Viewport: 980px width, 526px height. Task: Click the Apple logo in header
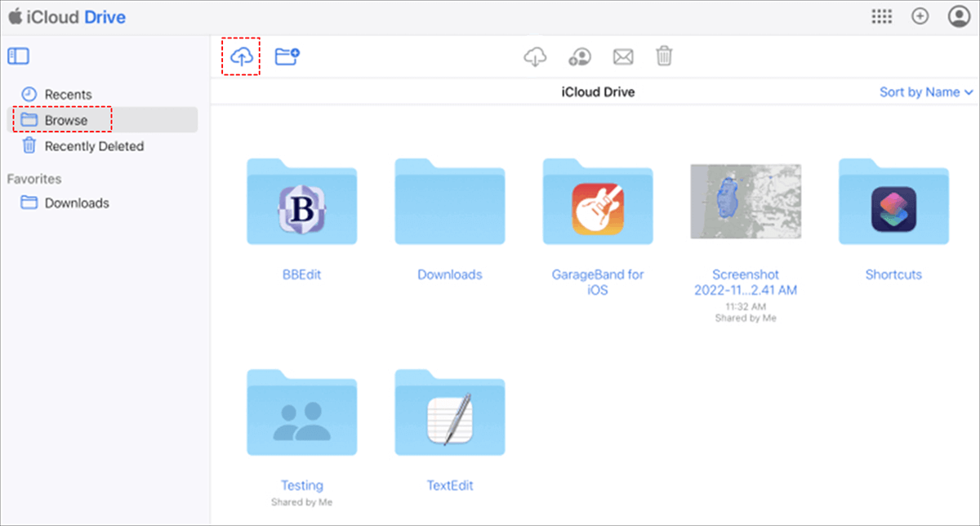[x=15, y=16]
